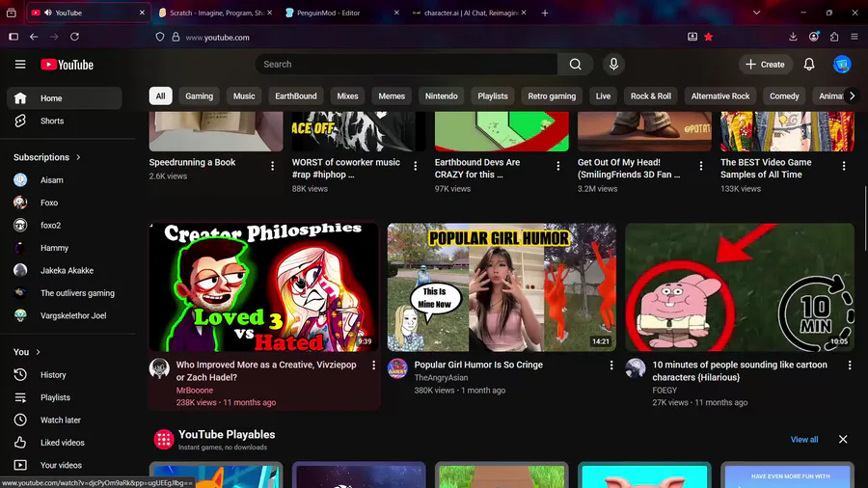The image size is (868, 488).
Task: Click the Create button
Action: 765,65
